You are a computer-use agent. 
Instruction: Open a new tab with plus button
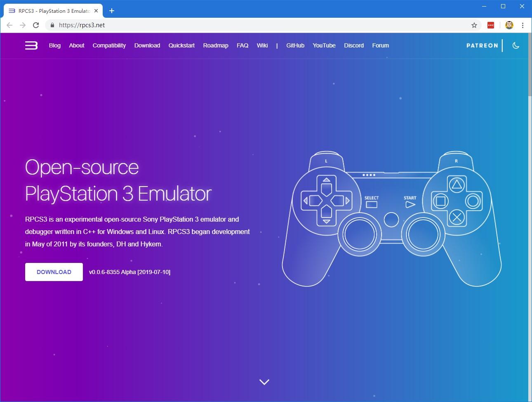pyautogui.click(x=112, y=11)
